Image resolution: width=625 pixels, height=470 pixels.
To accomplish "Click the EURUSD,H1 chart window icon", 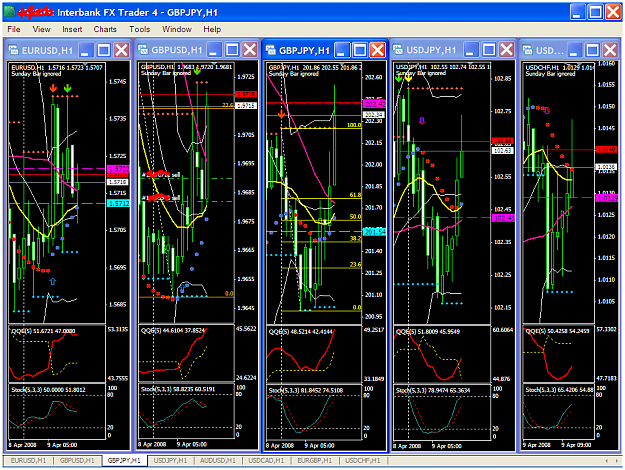I will (14, 50).
